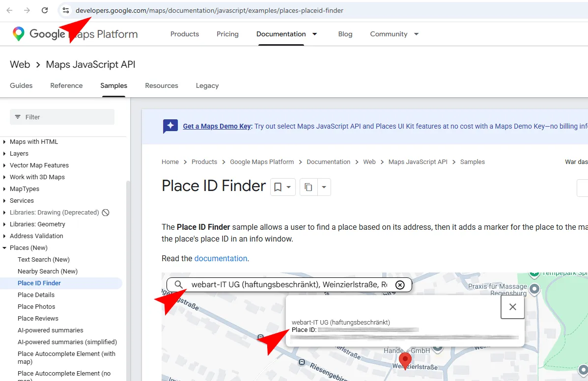588x381 pixels.
Task: Click the Maps JavaScript API header link
Action: (90, 64)
